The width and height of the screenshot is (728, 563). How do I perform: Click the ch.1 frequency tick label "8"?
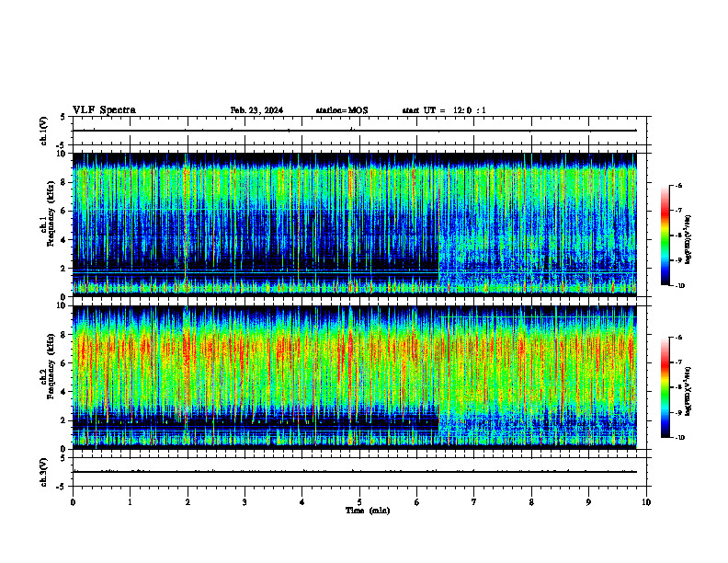pos(63,182)
